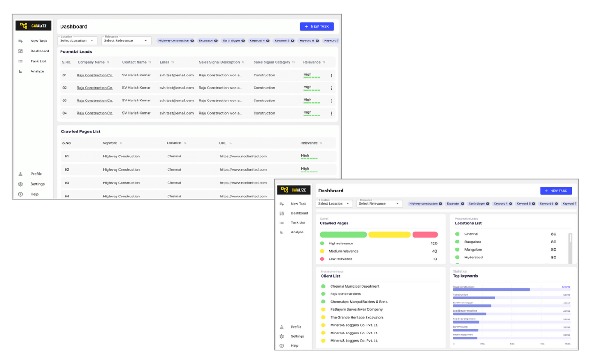Image resolution: width=592 pixels, height=364 pixels.
Task: Select Analyze in the Client List window sidebar
Action: (297, 232)
